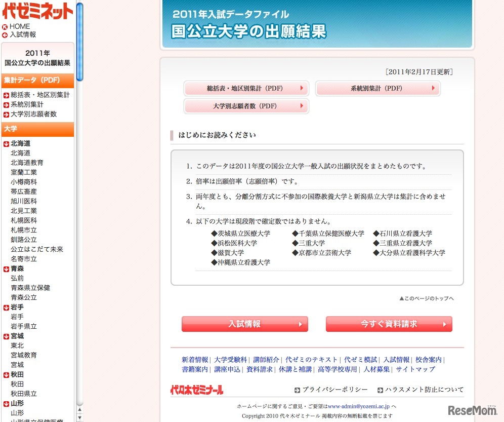Click the 代々木ゼミナール footer logo
The height and width of the screenshot is (422, 504).
(197, 390)
